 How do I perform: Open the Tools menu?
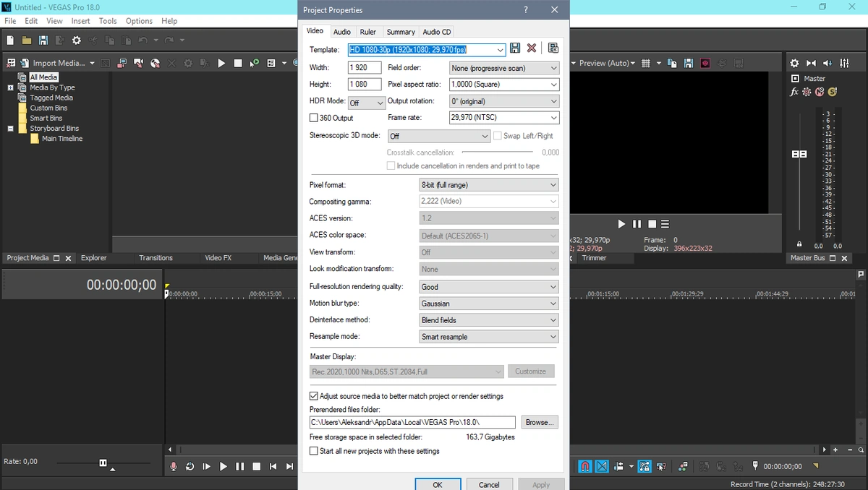tap(108, 21)
